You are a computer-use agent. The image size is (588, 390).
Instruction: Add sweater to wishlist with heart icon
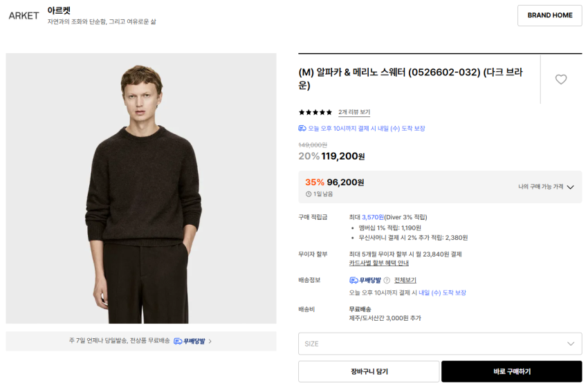(561, 80)
